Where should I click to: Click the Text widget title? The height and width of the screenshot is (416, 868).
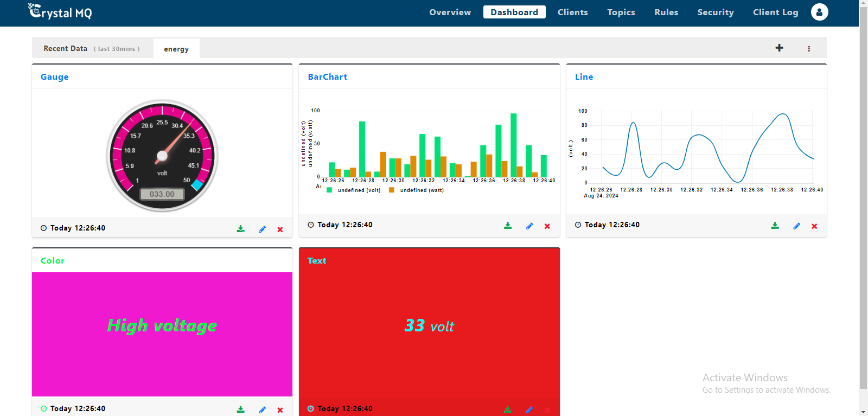coord(317,261)
